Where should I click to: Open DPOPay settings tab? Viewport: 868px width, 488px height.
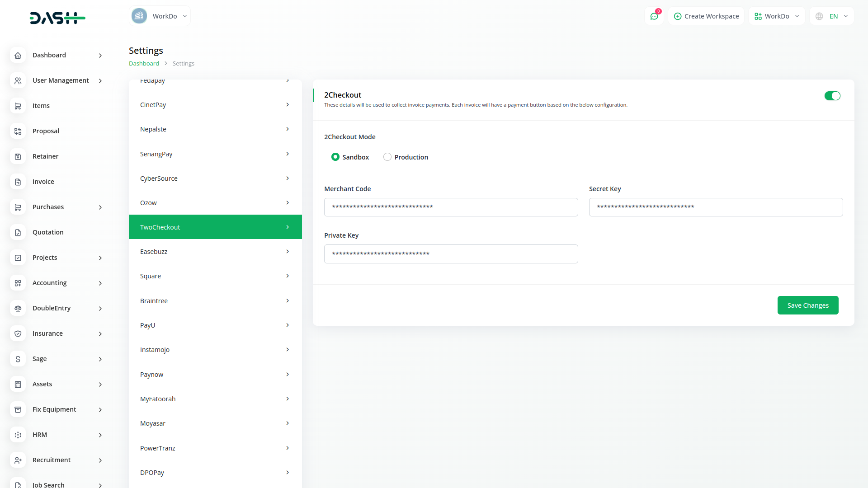(x=215, y=473)
